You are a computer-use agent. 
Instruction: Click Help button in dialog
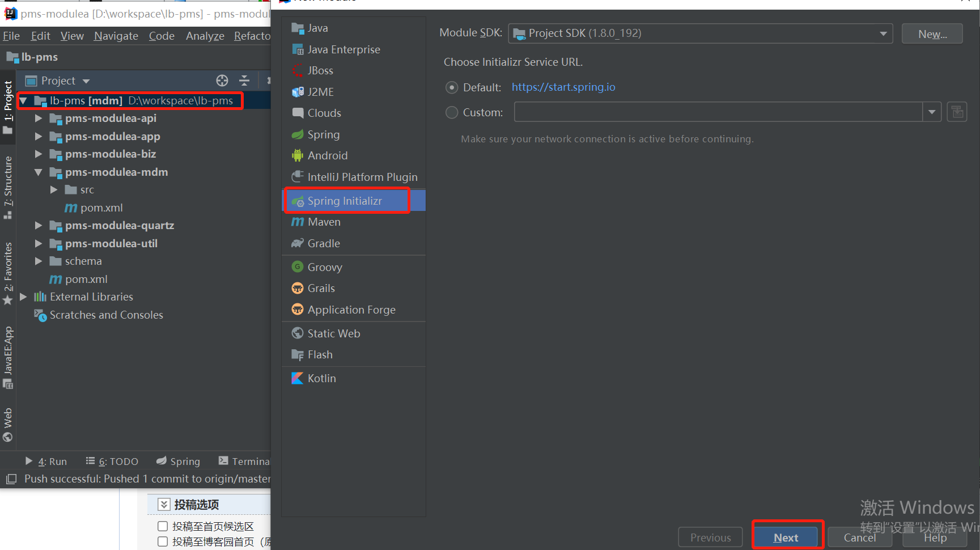point(935,538)
